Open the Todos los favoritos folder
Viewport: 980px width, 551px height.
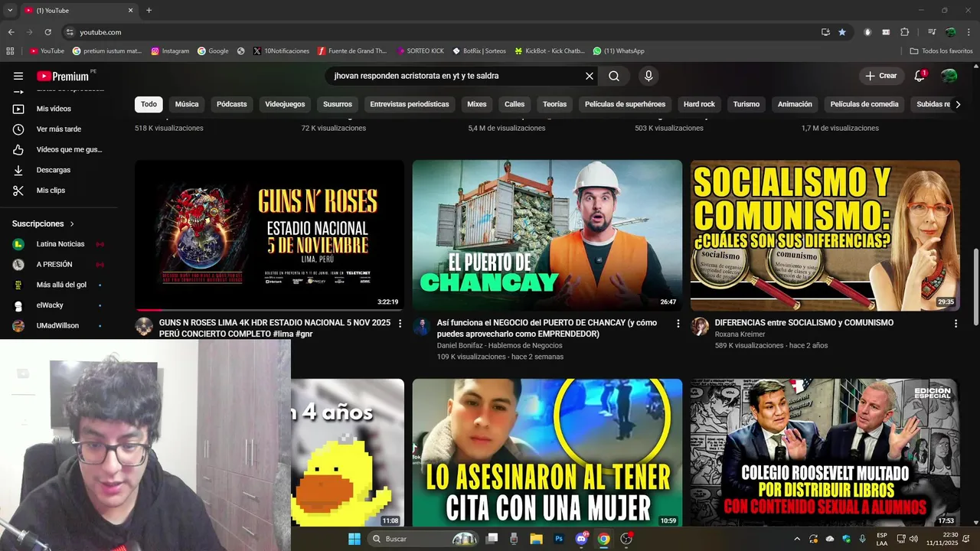tap(941, 51)
